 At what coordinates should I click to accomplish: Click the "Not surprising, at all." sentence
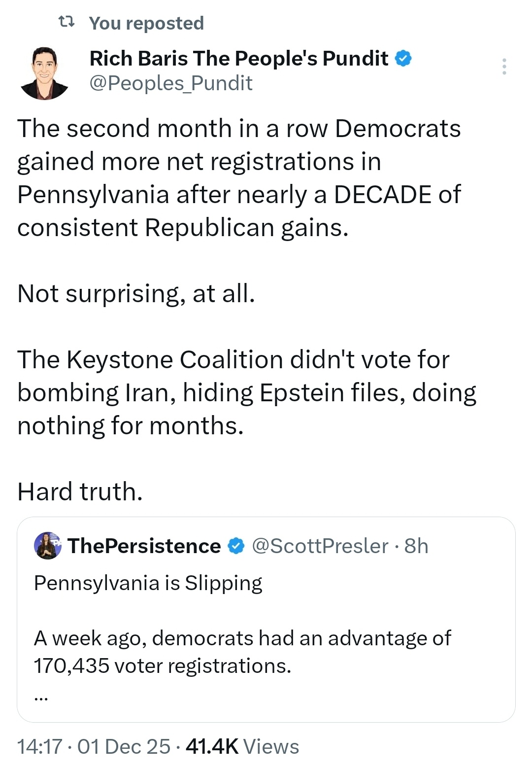[x=136, y=294]
